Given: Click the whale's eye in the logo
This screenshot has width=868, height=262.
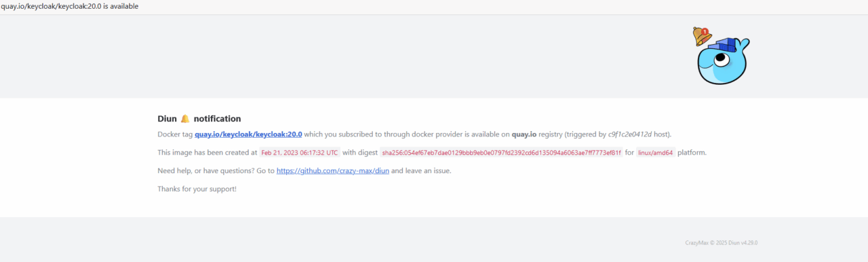Looking at the screenshot, I should coord(720,61).
